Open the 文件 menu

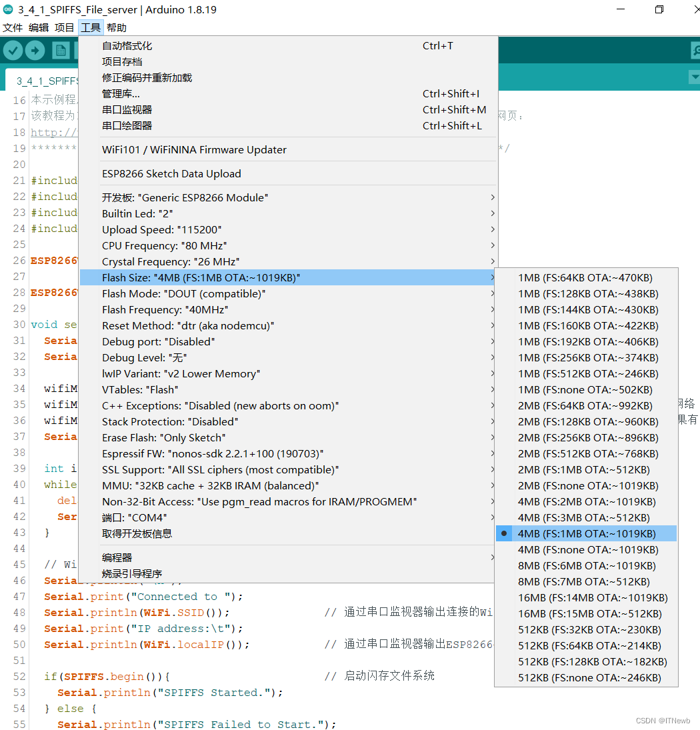pyautogui.click(x=13, y=28)
